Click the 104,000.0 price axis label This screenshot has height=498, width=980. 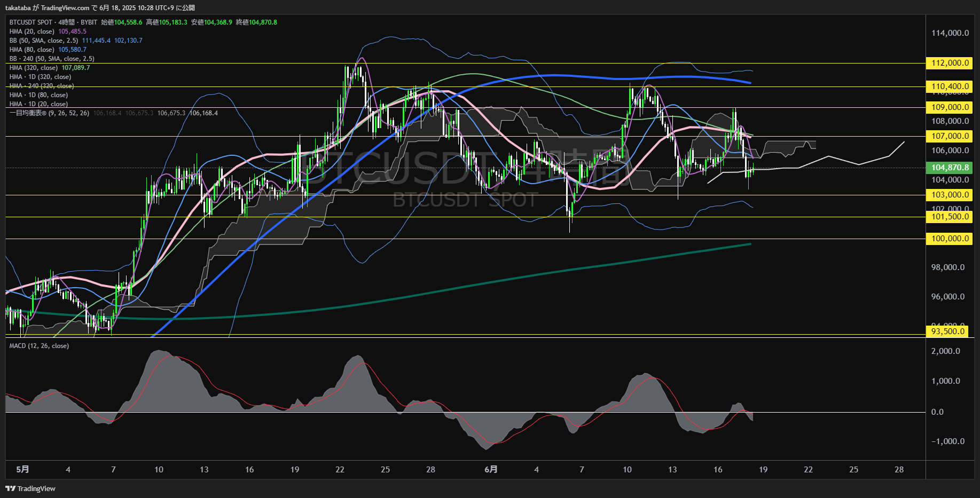pos(950,180)
